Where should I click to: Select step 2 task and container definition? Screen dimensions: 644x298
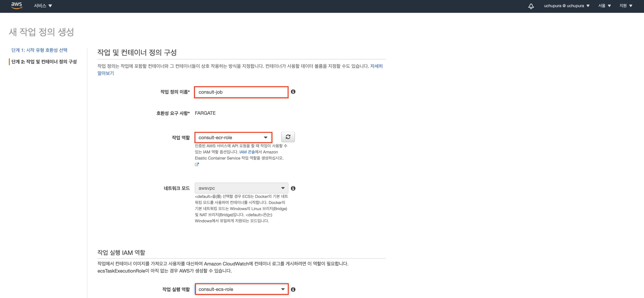[x=44, y=61]
